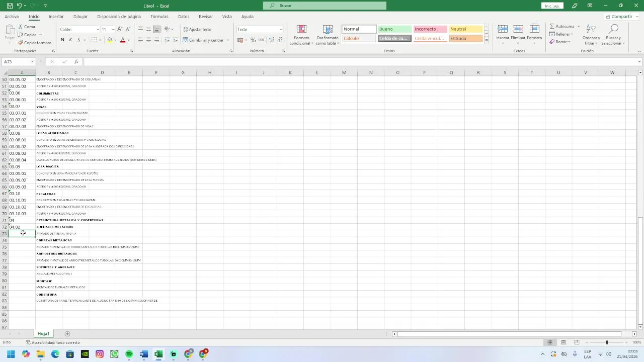Click the increase decimals icon
Image resolution: width=644 pixels, height=362 pixels.
272,40
